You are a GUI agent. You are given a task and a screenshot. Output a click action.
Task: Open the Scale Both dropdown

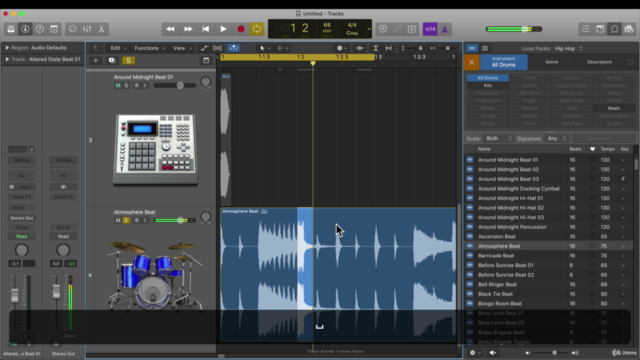coord(498,139)
